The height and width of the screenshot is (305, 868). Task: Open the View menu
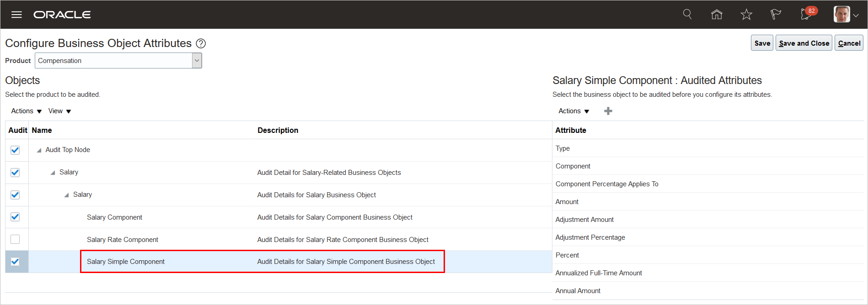tap(59, 111)
